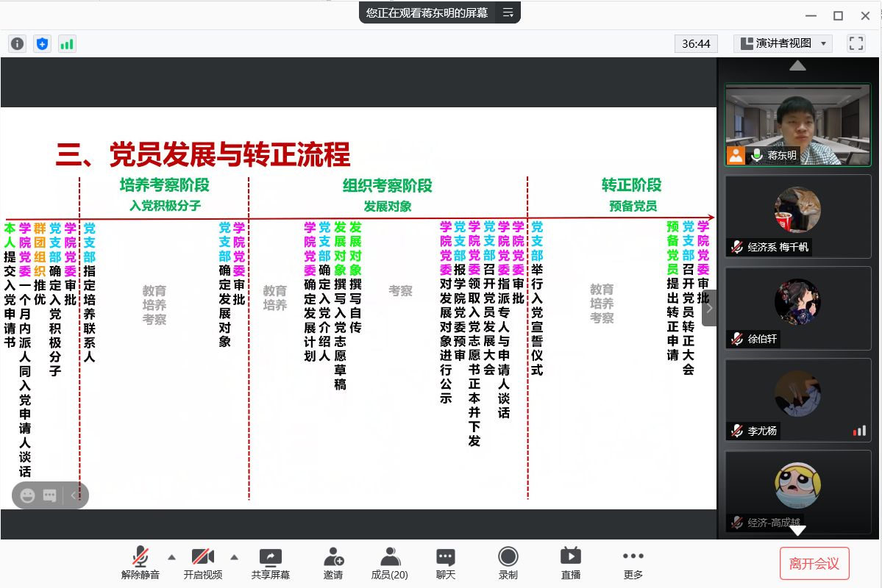Open the Invite (邀请) option
The width and height of the screenshot is (882, 588).
(x=332, y=563)
